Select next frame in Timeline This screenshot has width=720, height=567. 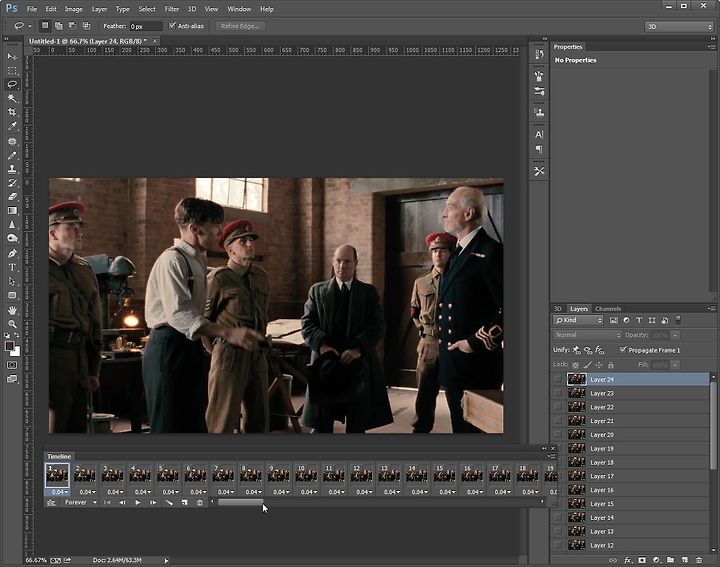[x=153, y=503]
